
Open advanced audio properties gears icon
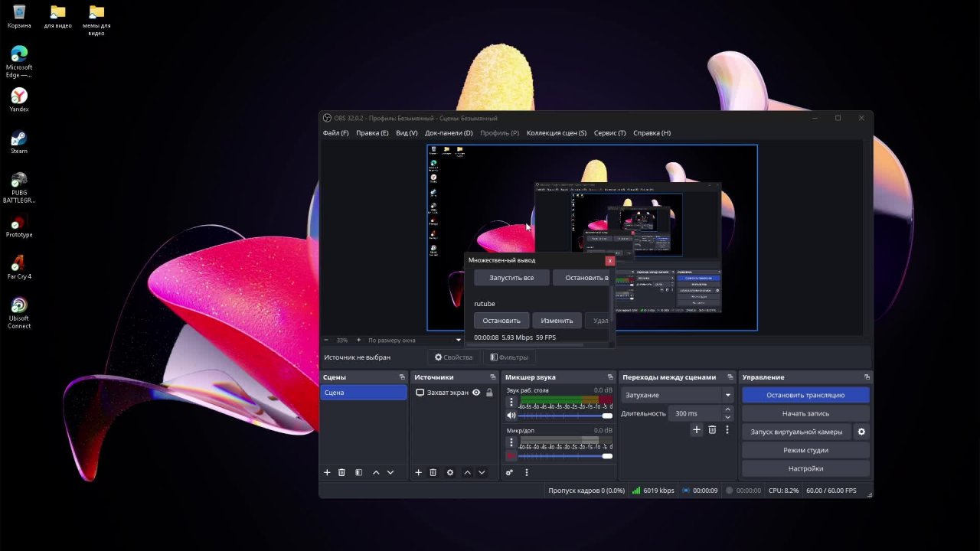(509, 473)
